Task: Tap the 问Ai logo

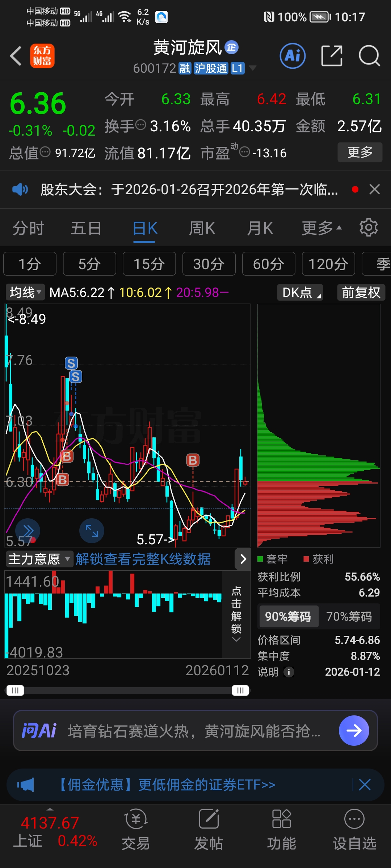Action: click(39, 731)
